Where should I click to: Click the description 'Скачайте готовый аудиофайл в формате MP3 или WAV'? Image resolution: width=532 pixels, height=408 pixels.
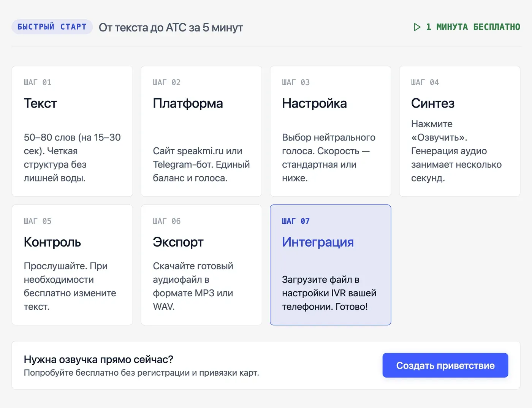pos(193,286)
